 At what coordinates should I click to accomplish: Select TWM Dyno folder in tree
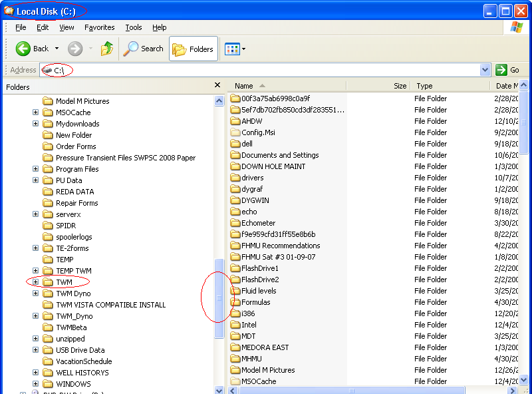point(72,294)
